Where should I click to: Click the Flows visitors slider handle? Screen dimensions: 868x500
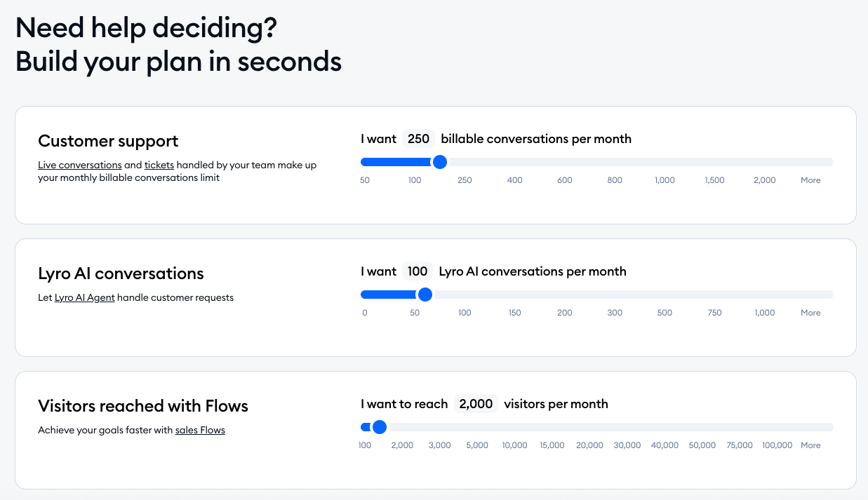click(x=380, y=427)
